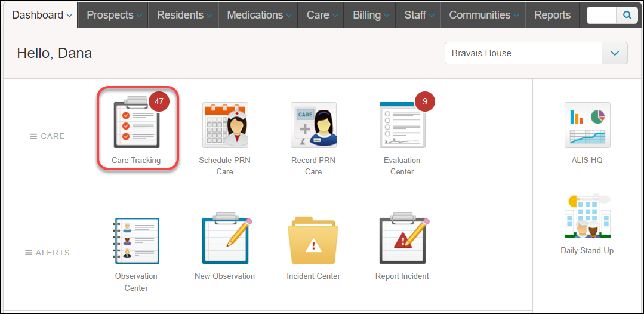Open the Schedule PRN Care calendar icon
This screenshot has height=314, width=644.
coord(225,125)
